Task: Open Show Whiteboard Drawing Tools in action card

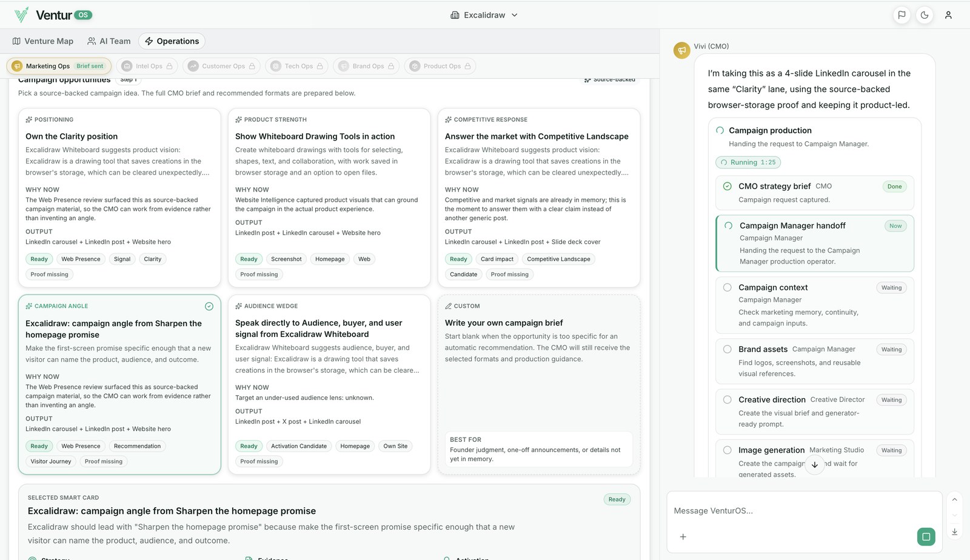Action: 329,198
